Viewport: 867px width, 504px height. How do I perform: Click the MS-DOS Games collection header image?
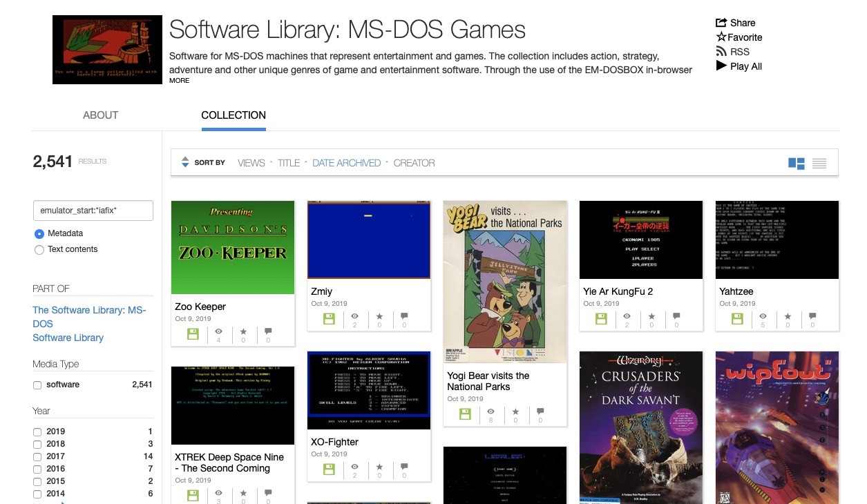coord(107,50)
